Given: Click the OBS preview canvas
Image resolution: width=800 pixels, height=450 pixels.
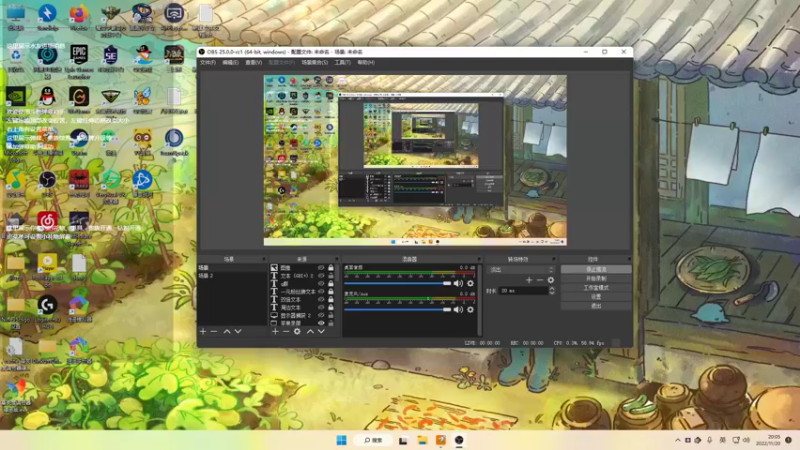Looking at the screenshot, I should (415, 160).
